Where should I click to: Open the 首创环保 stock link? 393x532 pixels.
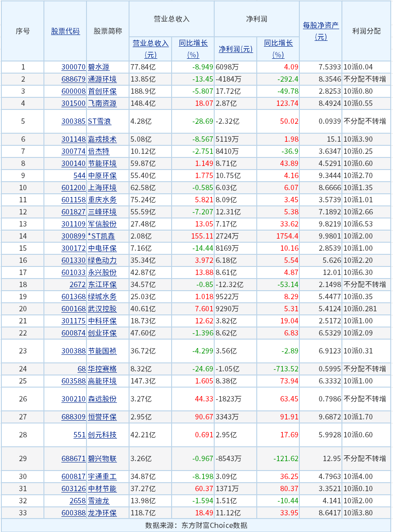coord(102,92)
